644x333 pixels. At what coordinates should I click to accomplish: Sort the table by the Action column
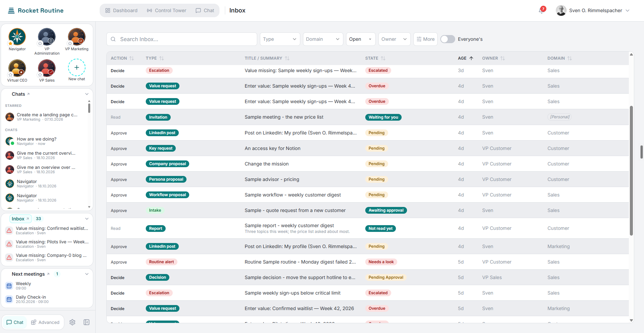(132, 58)
